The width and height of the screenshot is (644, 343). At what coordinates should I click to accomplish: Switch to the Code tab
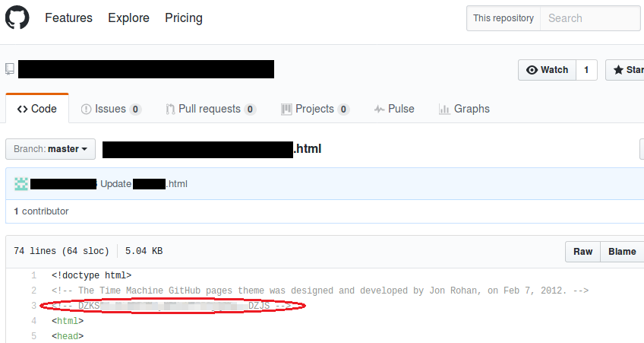(37, 109)
